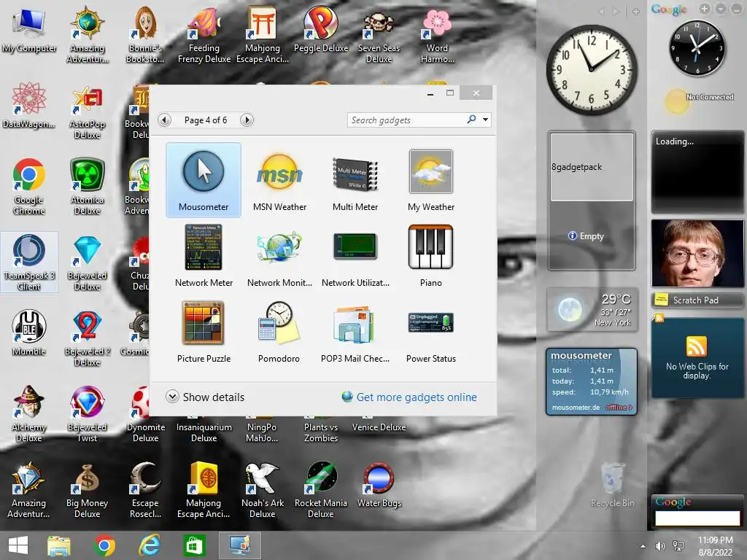The height and width of the screenshot is (560, 747).
Task: Select the Recycle Bin icon
Action: [x=612, y=485]
